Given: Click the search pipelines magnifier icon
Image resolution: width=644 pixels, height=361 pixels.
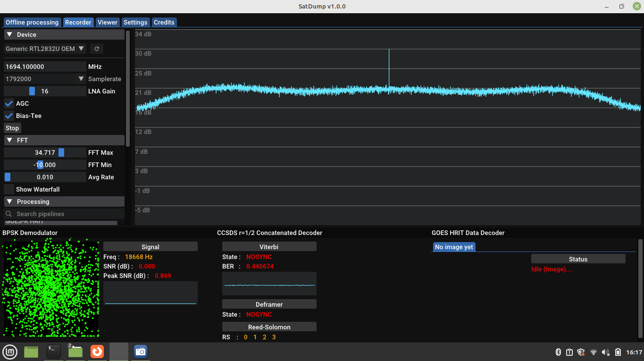Looking at the screenshot, I should (x=8, y=213).
